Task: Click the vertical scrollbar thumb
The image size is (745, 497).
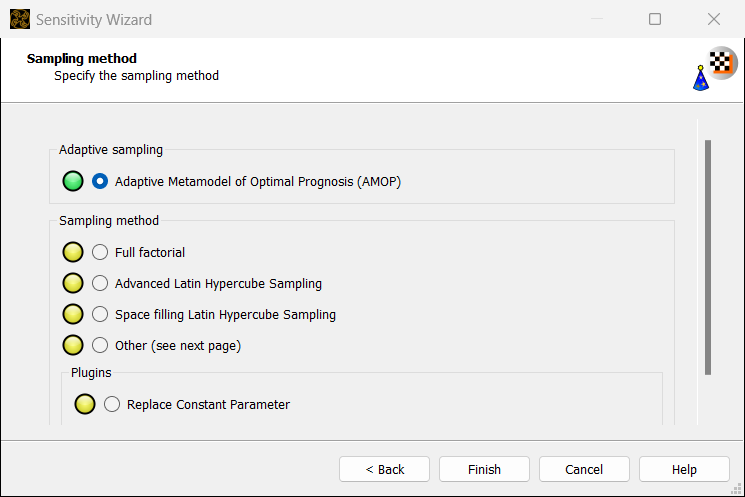Action: tap(708, 258)
